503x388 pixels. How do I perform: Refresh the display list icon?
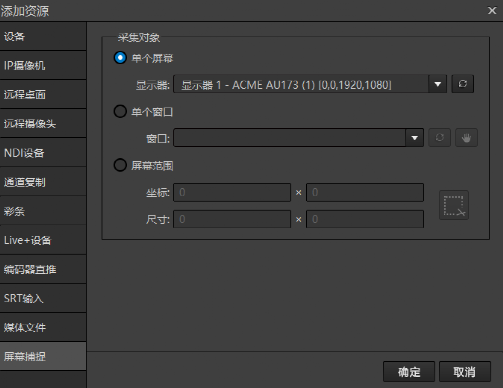[x=462, y=84]
